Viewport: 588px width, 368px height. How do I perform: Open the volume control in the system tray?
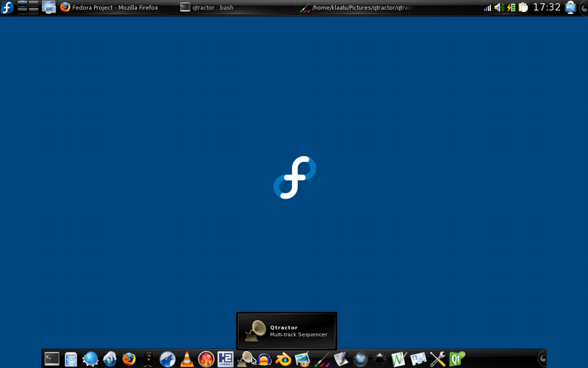[x=499, y=7]
